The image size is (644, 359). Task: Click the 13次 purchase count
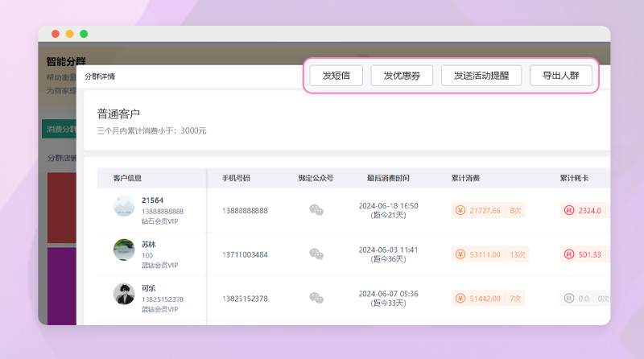[x=518, y=254]
